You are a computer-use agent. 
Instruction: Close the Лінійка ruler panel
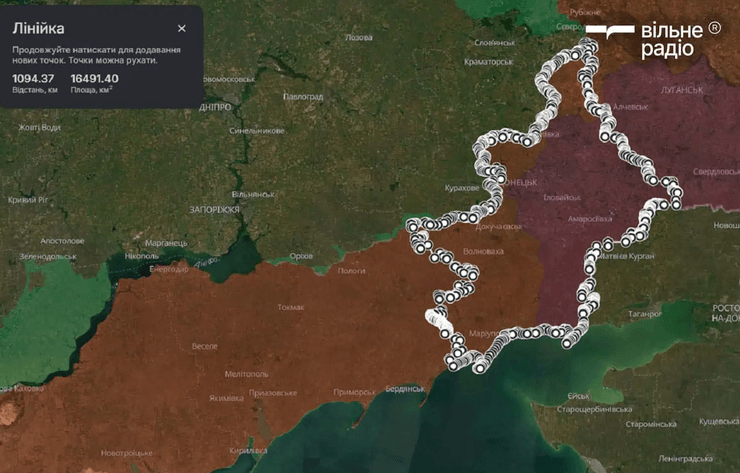[x=181, y=29]
